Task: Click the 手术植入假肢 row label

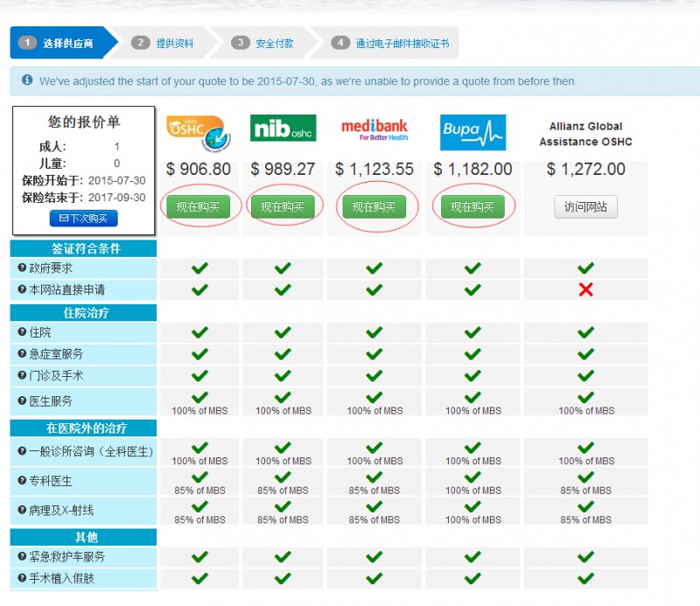Action: tap(61, 579)
